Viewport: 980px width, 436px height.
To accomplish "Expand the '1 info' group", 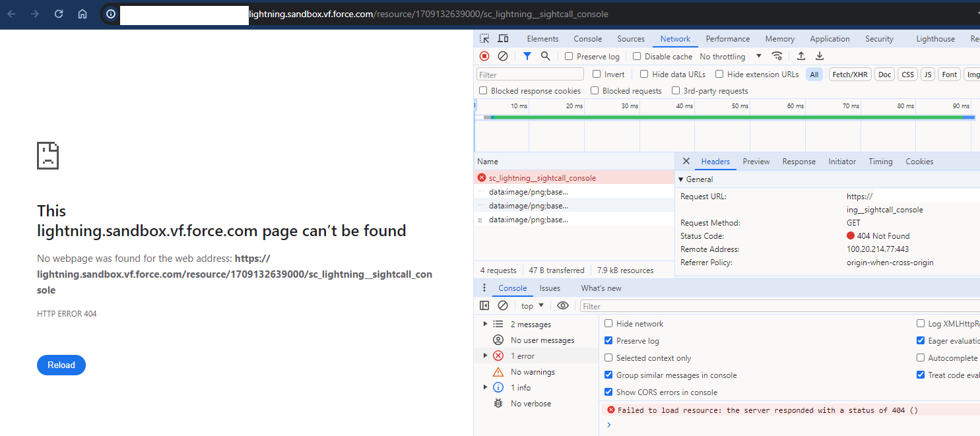I will 486,387.
